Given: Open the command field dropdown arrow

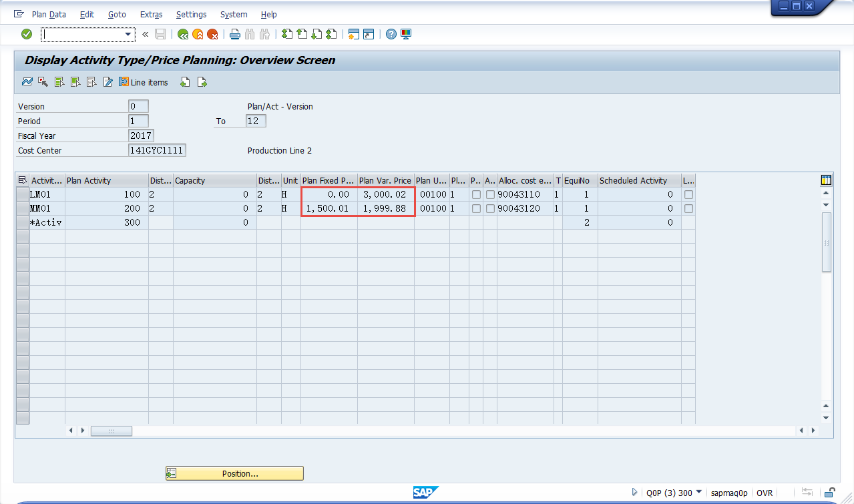Looking at the screenshot, I should [x=129, y=34].
